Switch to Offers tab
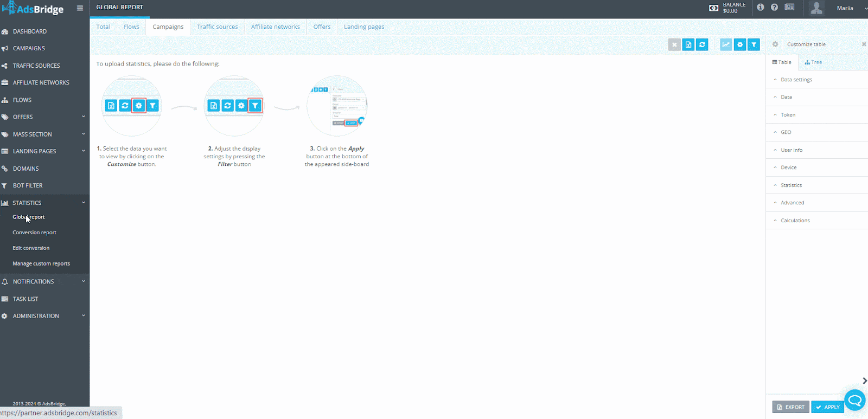 coord(322,27)
